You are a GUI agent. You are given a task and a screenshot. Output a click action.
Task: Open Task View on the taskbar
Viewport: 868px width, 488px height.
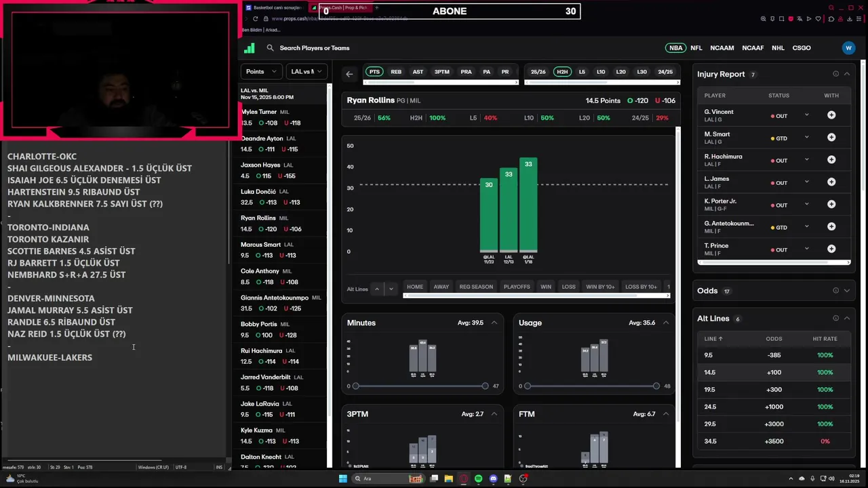click(433, 479)
